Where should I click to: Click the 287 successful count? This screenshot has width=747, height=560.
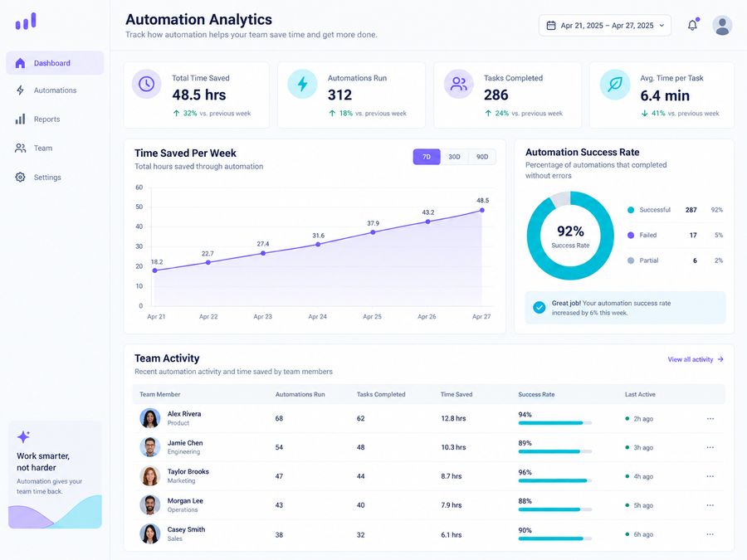[x=691, y=210]
